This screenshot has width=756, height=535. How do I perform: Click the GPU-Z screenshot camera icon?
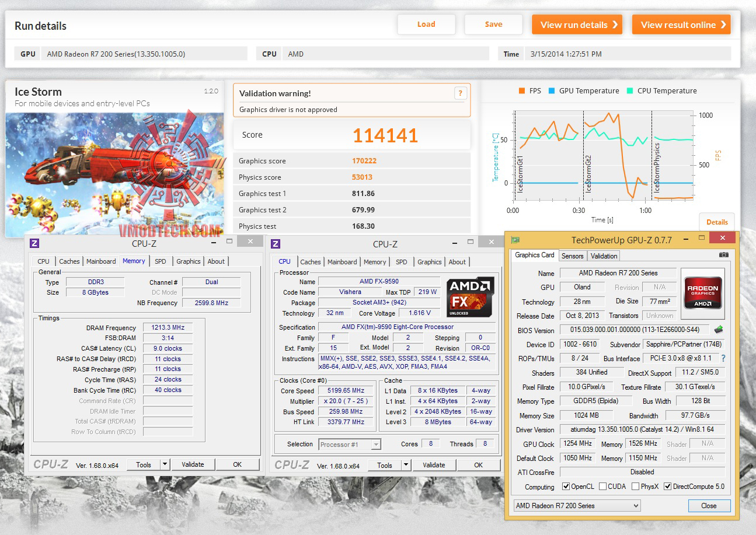point(723,255)
